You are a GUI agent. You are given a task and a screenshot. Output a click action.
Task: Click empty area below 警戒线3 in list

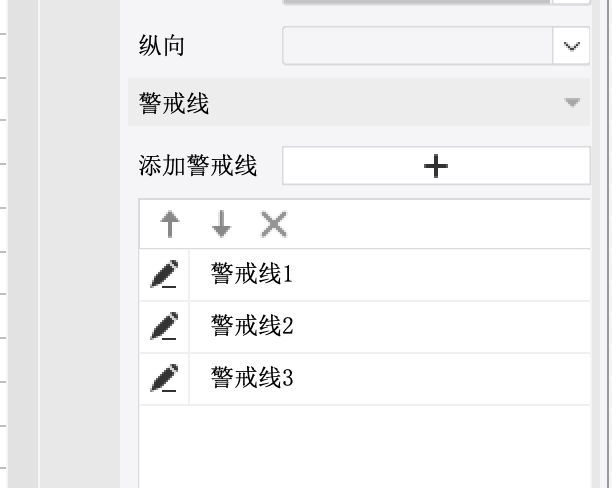pyautogui.click(x=364, y=445)
